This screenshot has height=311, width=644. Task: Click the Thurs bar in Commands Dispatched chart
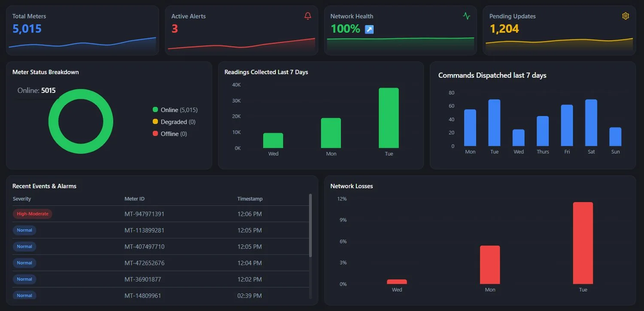pyautogui.click(x=543, y=131)
